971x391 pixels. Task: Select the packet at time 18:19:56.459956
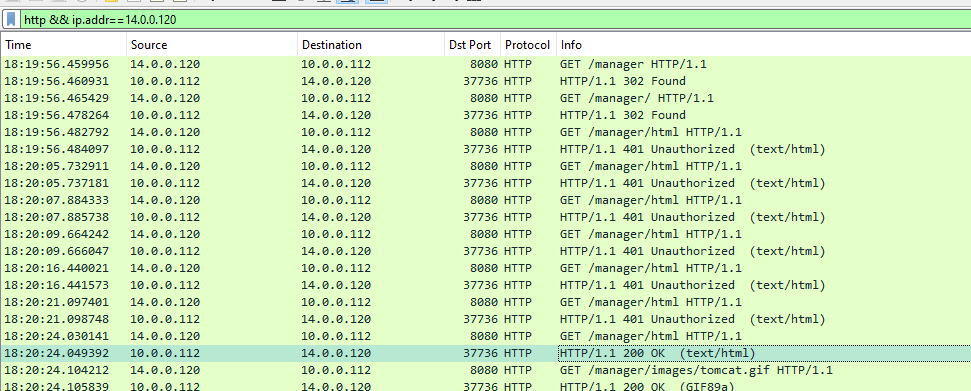[486, 64]
